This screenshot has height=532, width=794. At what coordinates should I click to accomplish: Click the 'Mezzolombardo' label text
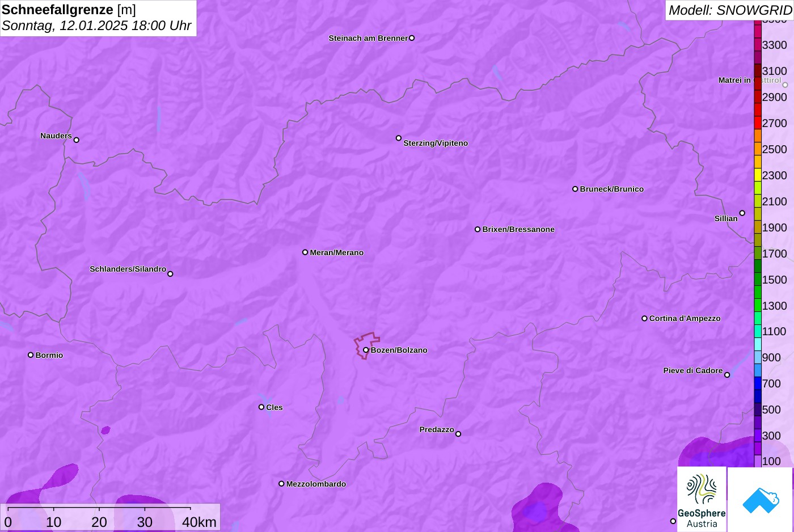point(316,484)
